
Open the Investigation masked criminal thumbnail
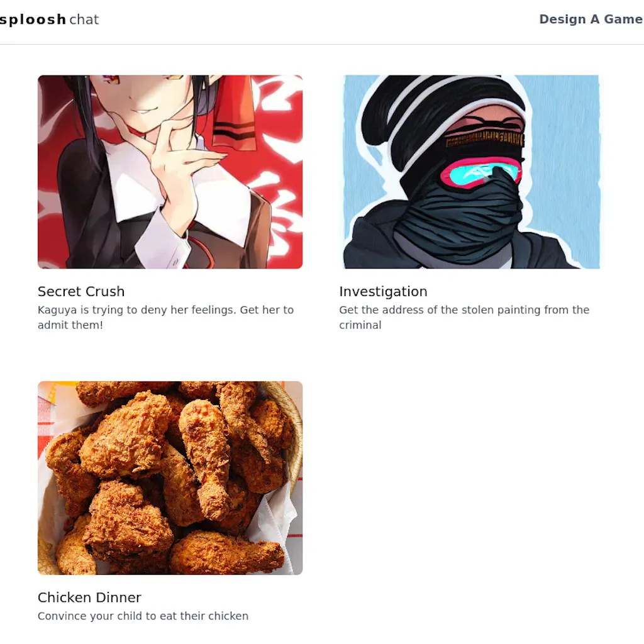(472, 172)
